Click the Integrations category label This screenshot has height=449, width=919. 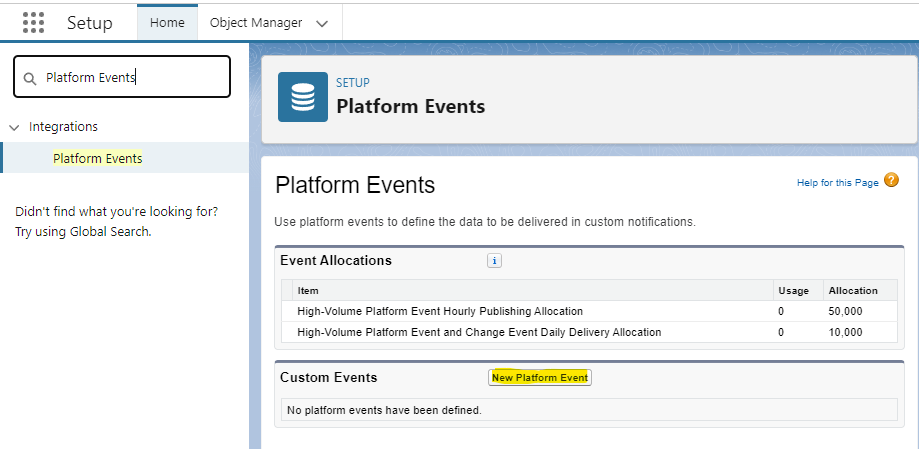point(63,127)
